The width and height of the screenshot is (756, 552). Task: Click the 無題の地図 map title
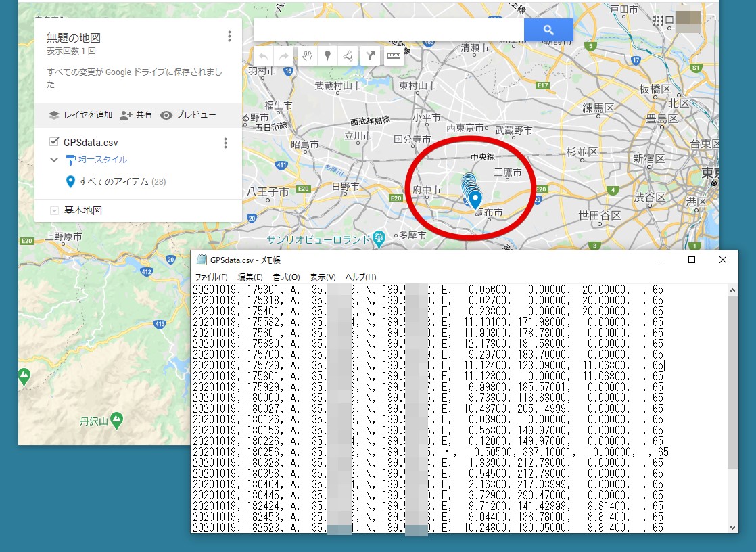[73, 38]
